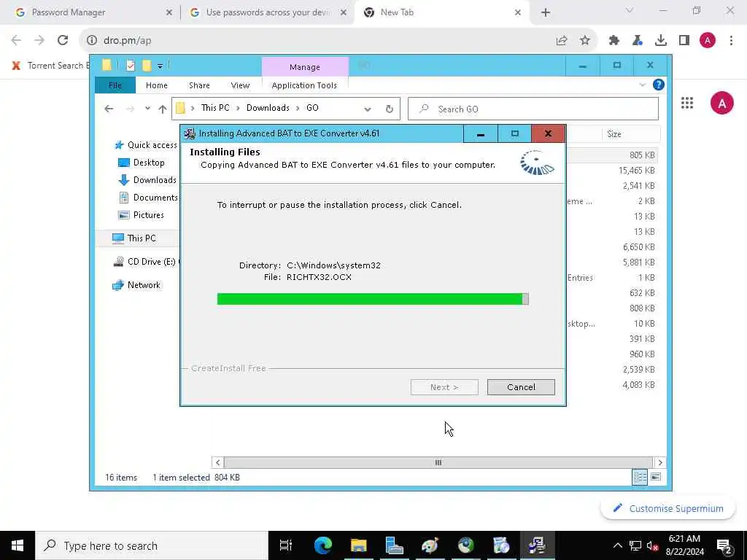Screen dimensions: 747x560
Task: Open address bar history dropdown
Action: pos(368,109)
